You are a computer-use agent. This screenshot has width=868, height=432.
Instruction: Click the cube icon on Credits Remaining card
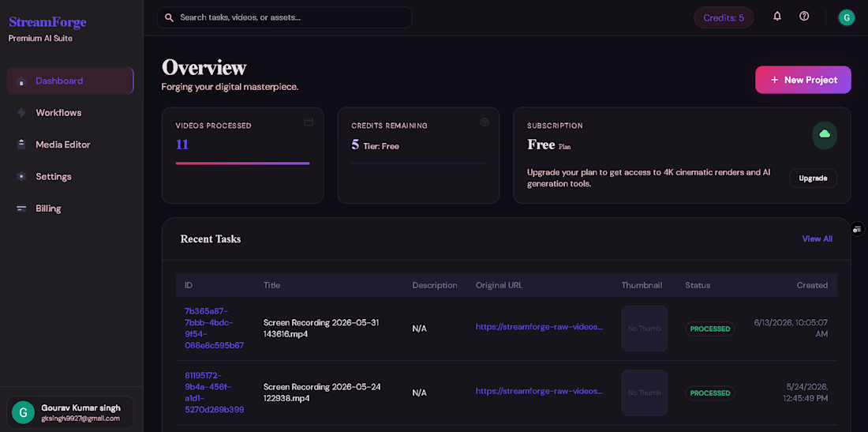click(485, 122)
